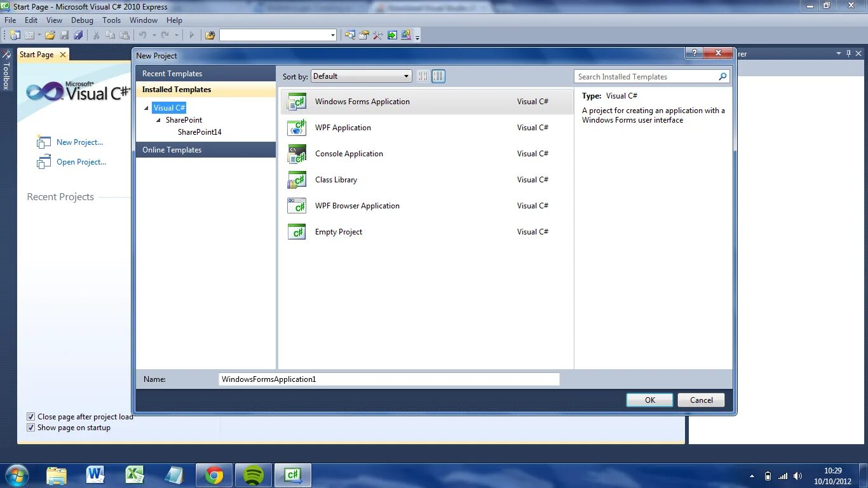Click the Undo toolbar icon
The width and height of the screenshot is (868, 488).
point(142,36)
